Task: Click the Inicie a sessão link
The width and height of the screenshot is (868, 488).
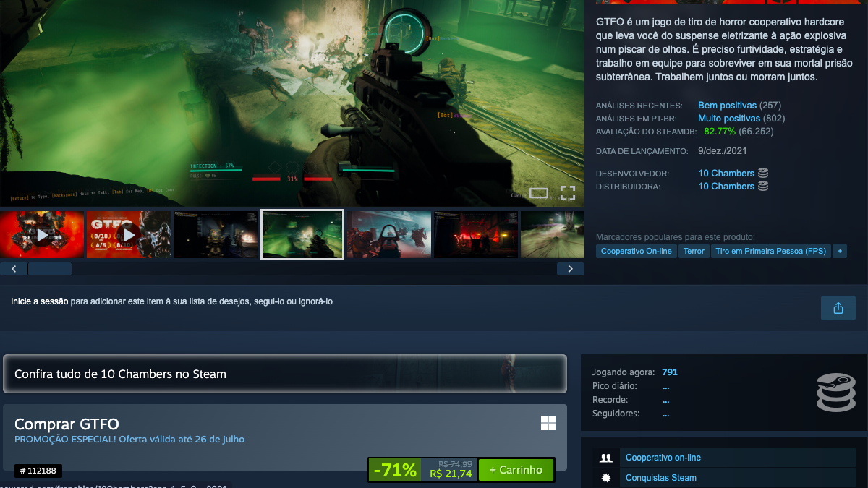Action: pyautogui.click(x=40, y=301)
